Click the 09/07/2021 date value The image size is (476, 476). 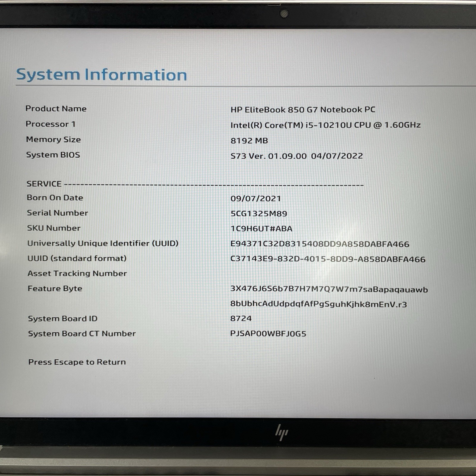(256, 198)
